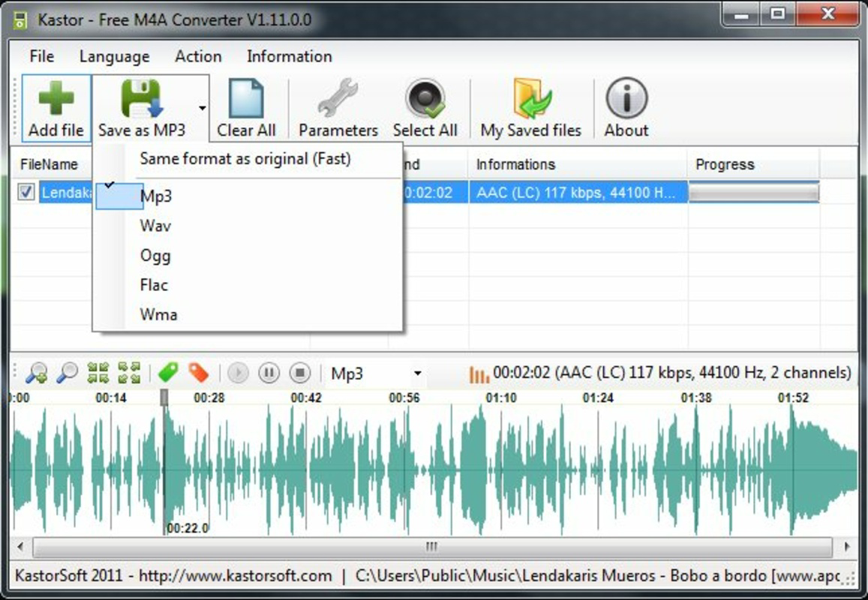Image resolution: width=868 pixels, height=600 pixels.
Task: Click the Save as MP3 floppy icon
Action: (x=141, y=98)
